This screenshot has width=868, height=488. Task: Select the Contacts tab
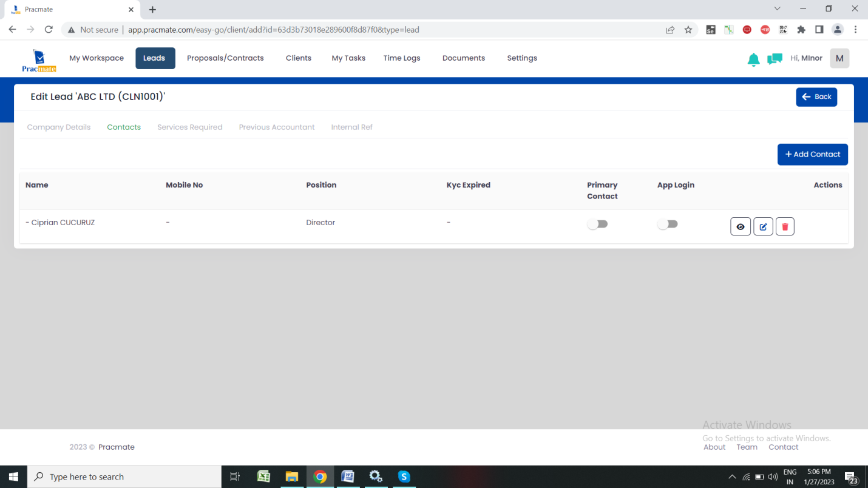(124, 127)
